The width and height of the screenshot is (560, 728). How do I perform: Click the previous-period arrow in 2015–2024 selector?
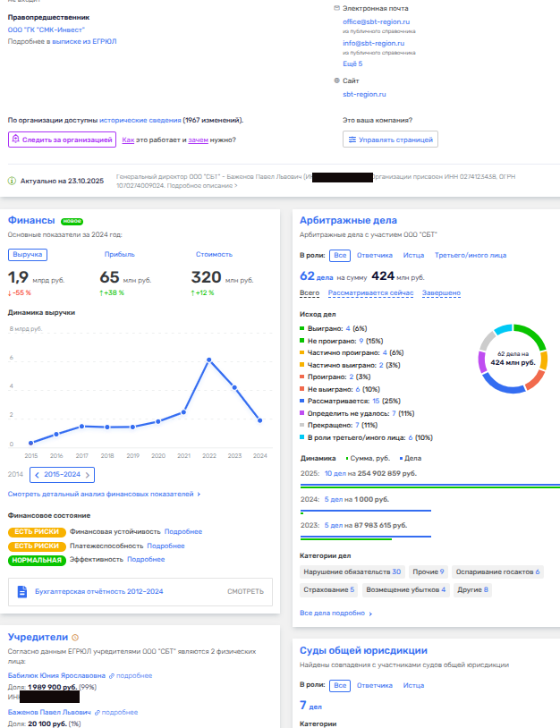(x=38, y=475)
